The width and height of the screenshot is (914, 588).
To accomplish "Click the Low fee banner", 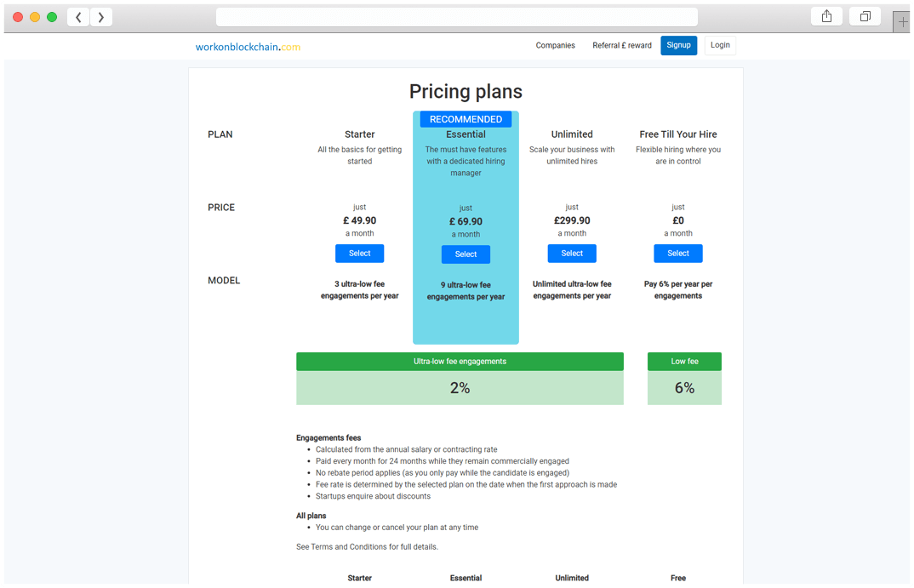I will pos(684,360).
